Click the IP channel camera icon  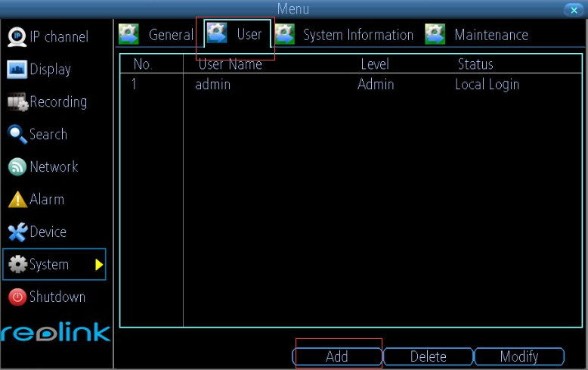pyautogui.click(x=17, y=36)
